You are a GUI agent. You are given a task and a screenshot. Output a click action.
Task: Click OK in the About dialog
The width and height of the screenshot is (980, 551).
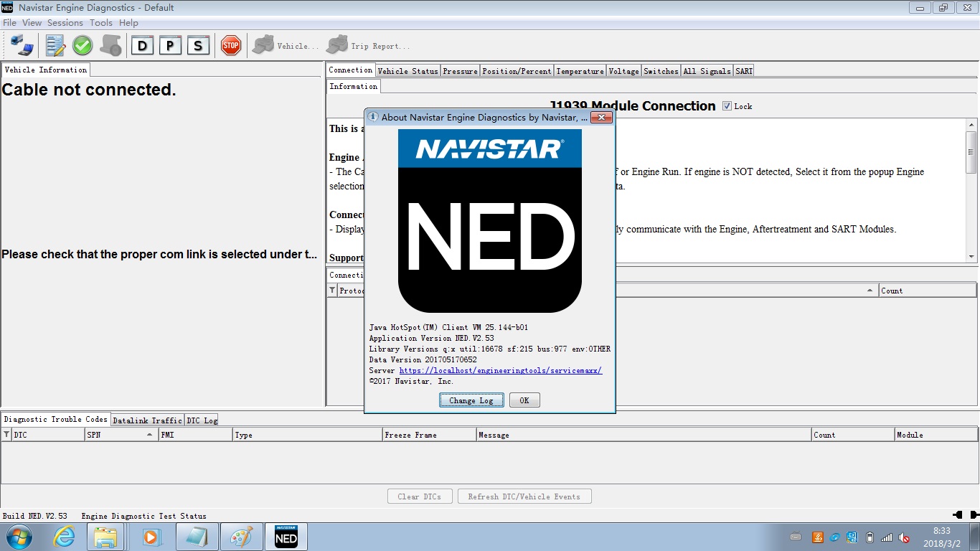click(524, 400)
